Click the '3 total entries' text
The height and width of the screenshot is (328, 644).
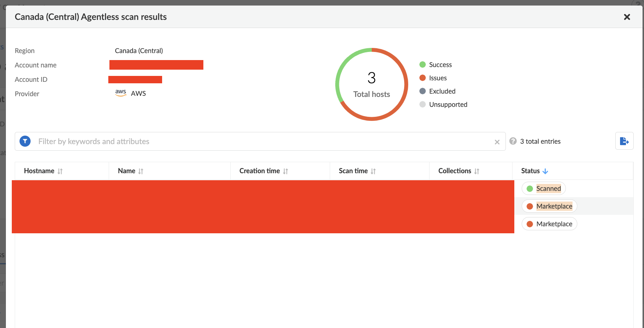tap(540, 142)
